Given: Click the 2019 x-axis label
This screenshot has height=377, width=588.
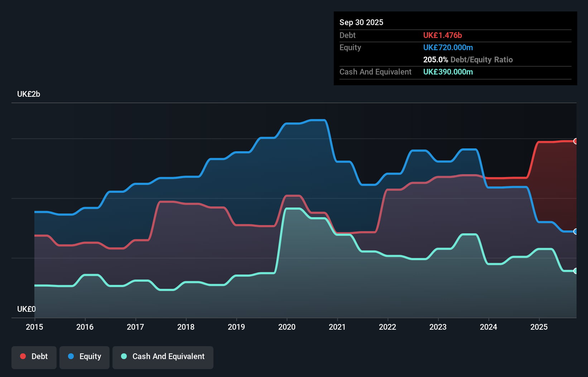Looking at the screenshot, I should coord(236,327).
